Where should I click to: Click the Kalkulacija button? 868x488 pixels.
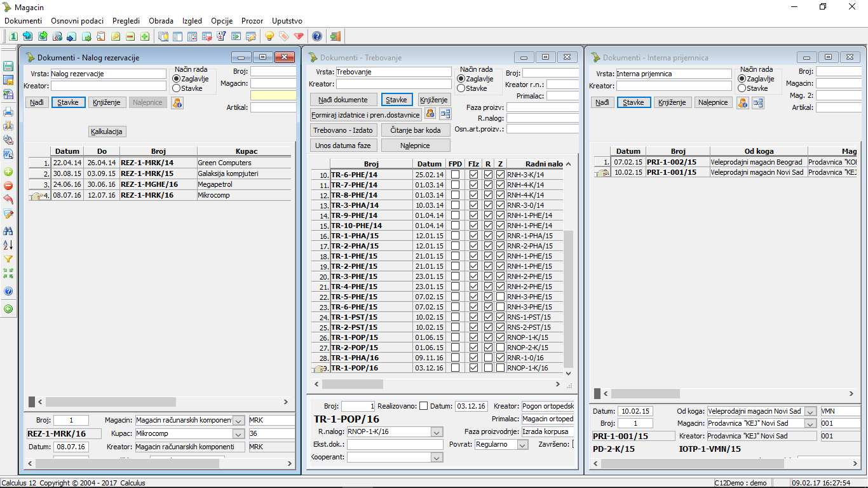click(x=107, y=132)
